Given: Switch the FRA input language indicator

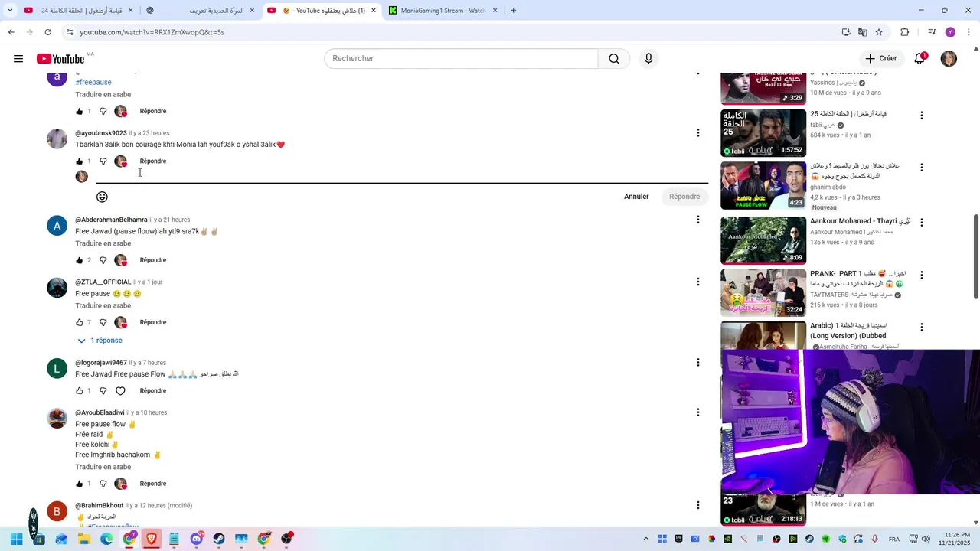Looking at the screenshot, I should pos(894,539).
